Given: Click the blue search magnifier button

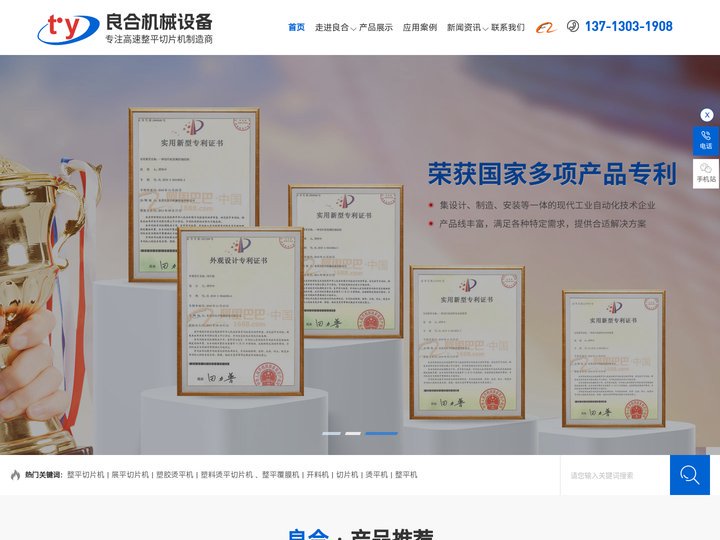Looking at the screenshot, I should click(x=690, y=475).
